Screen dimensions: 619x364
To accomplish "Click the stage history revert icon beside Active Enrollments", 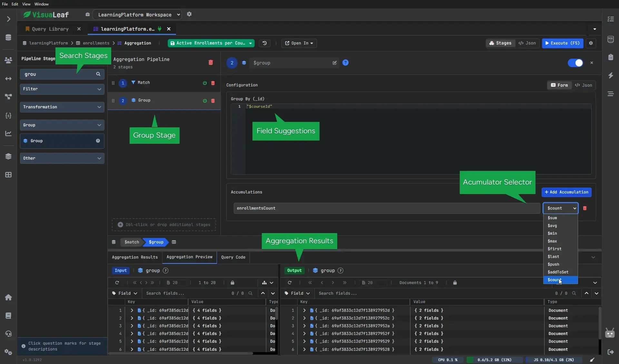I will [x=264, y=43].
